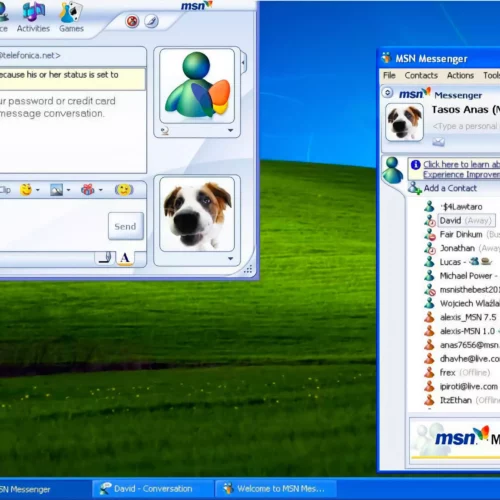This screenshot has height=500, width=500.
Task: Open my dog display picture options arrow
Action: (230, 258)
